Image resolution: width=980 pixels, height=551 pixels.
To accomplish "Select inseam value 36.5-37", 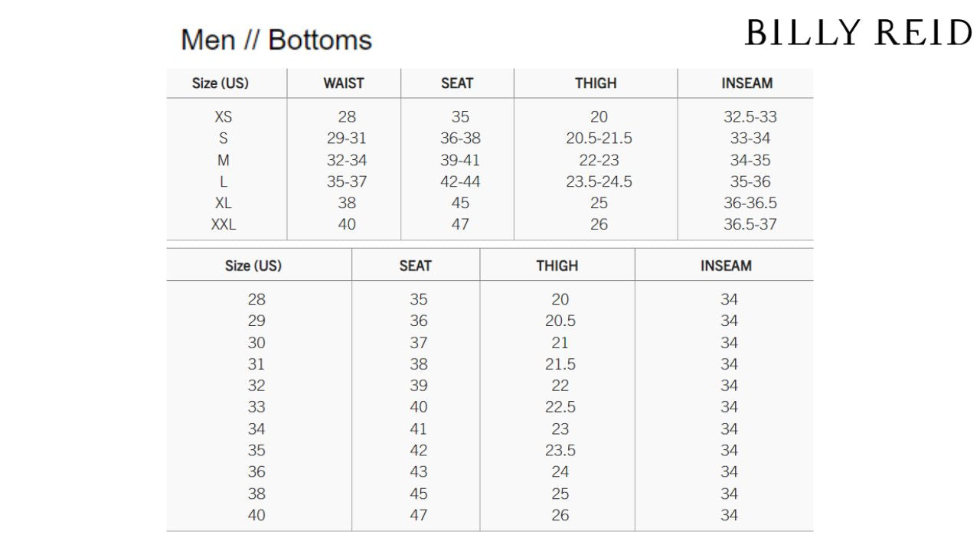I will (x=750, y=224).
